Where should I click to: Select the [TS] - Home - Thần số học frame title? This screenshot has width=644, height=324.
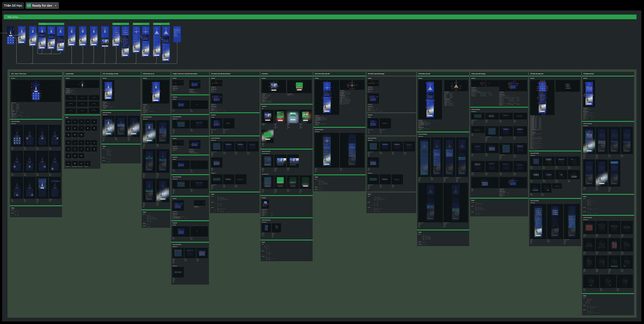click(x=19, y=74)
